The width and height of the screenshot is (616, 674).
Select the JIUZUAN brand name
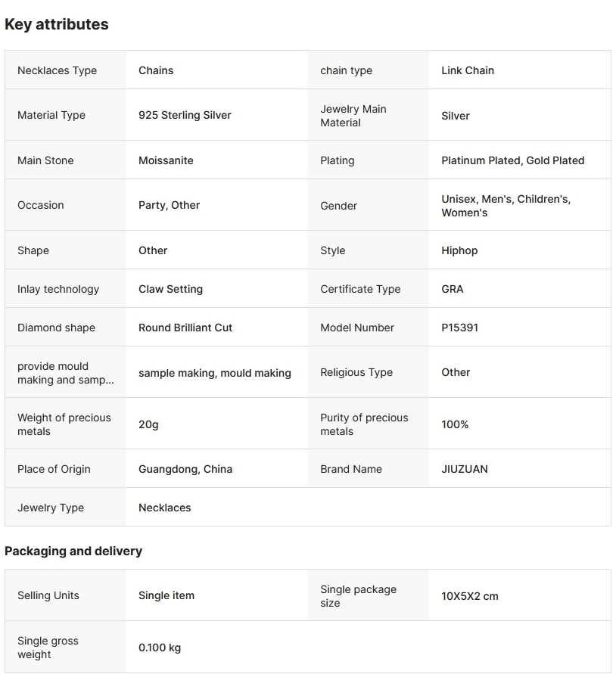pyautogui.click(x=465, y=469)
